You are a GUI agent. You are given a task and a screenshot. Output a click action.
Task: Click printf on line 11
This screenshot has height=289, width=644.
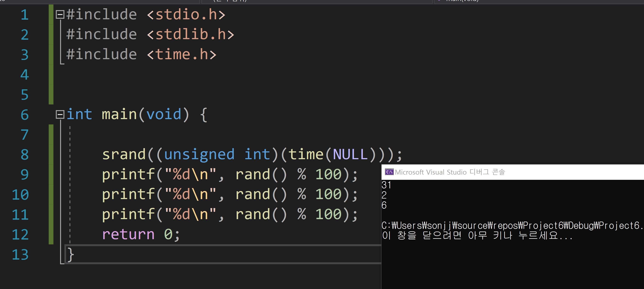tap(128, 215)
